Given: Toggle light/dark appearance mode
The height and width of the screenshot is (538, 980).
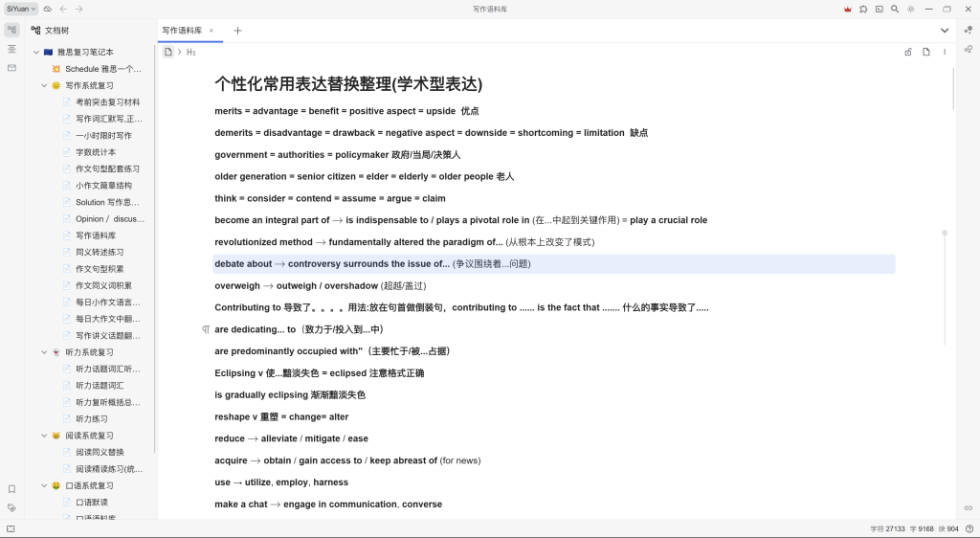Looking at the screenshot, I should [x=910, y=9].
